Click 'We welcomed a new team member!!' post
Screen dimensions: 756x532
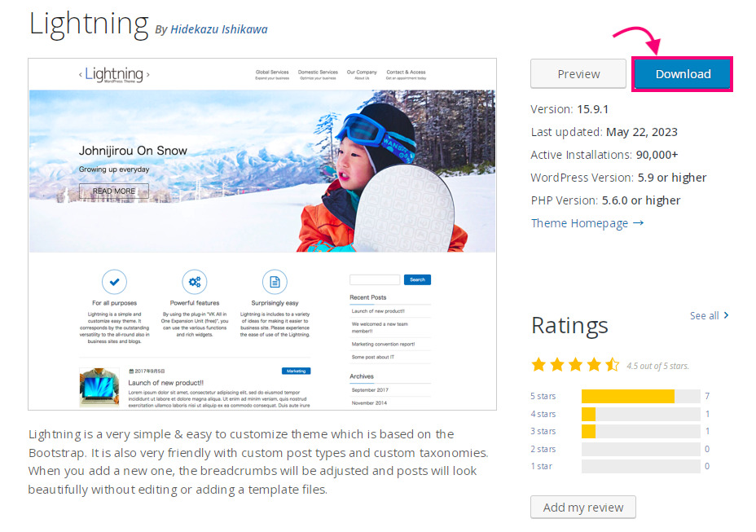[x=380, y=328]
